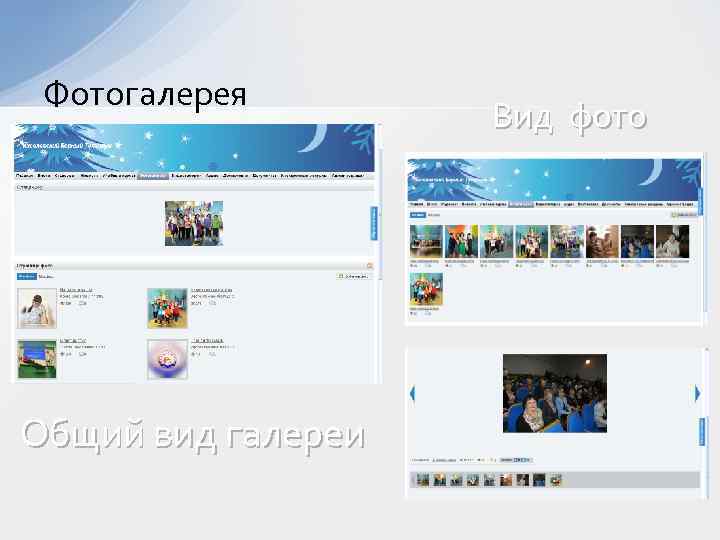Open the album with woman on phone
The image size is (720, 540).
pyautogui.click(x=37, y=308)
